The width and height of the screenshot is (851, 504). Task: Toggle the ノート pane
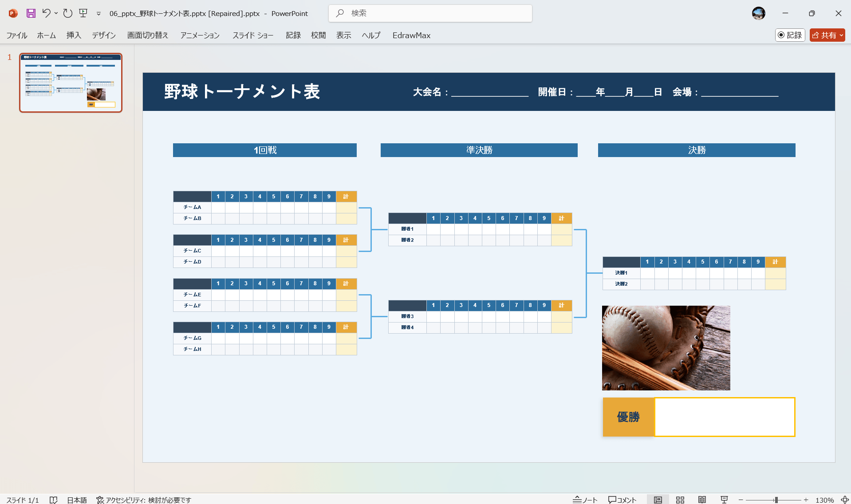point(585,500)
